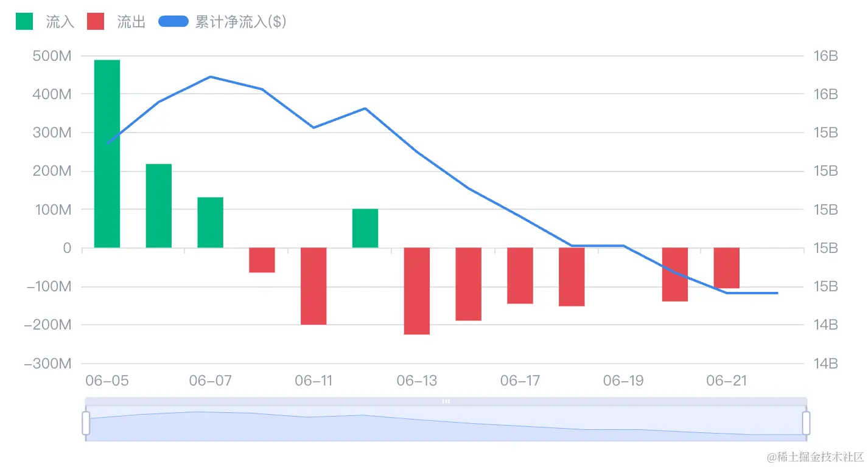Click the grip icon atop the zoom slider
Image resolution: width=868 pixels, height=467 pixels.
pos(446,401)
